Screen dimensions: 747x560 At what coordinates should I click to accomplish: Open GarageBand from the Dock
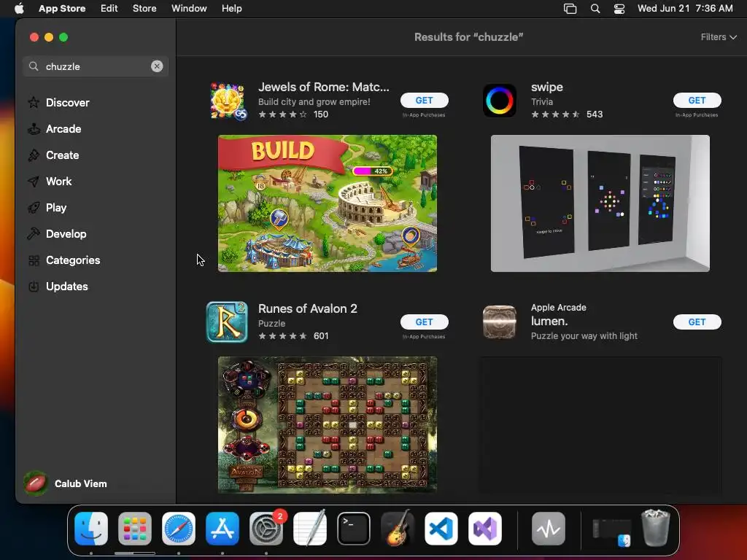[398, 529]
